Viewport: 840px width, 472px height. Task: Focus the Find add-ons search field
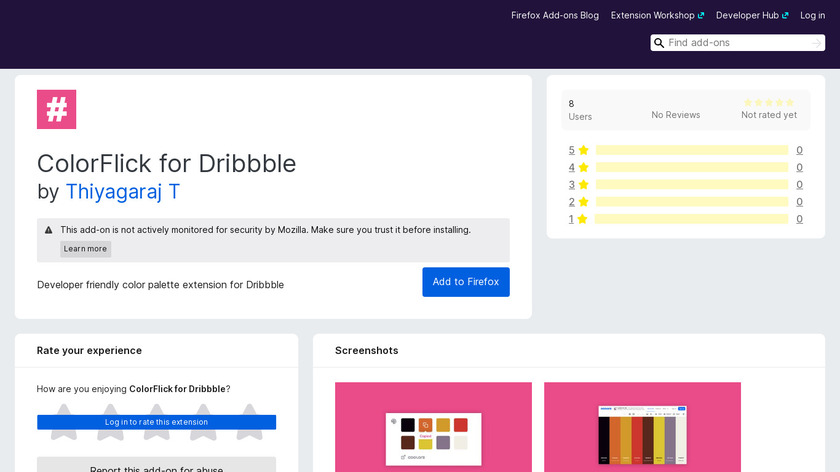(737, 43)
